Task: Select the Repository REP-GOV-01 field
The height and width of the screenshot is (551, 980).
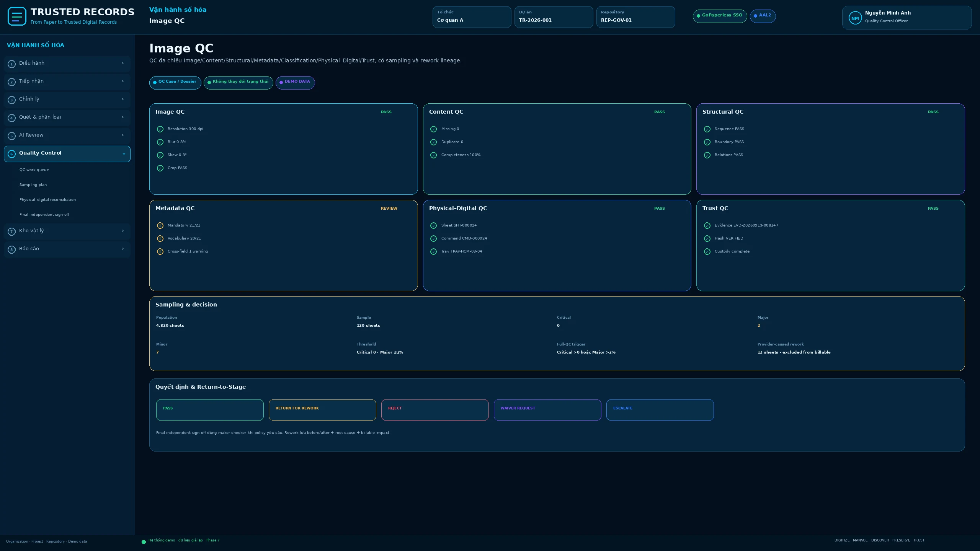Action: point(635,17)
